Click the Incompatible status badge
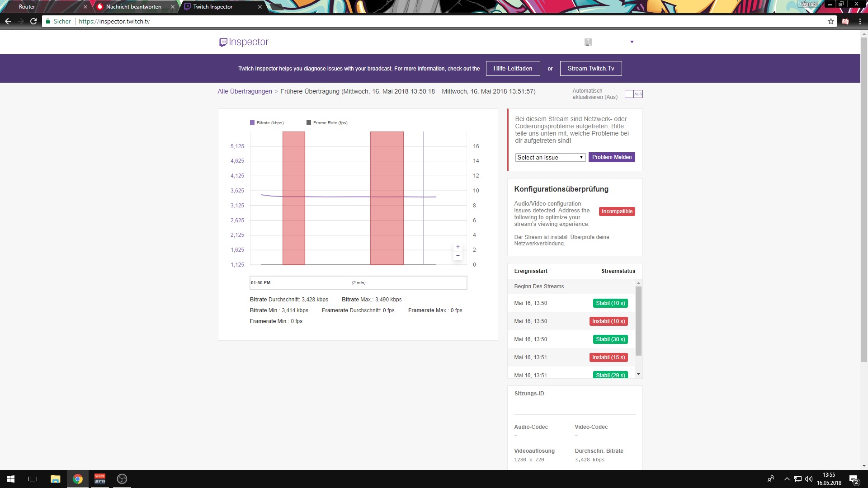 point(617,211)
